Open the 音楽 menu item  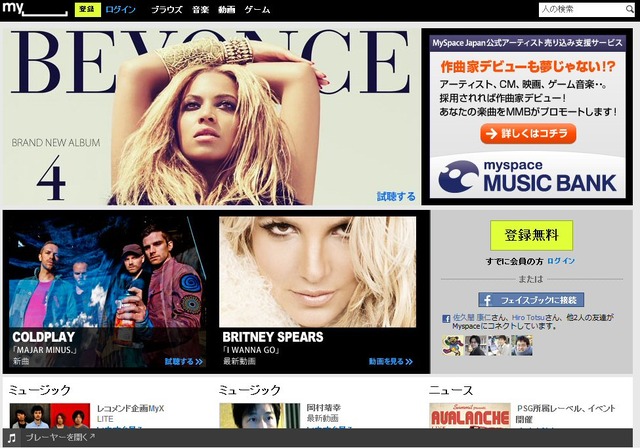coord(201,10)
